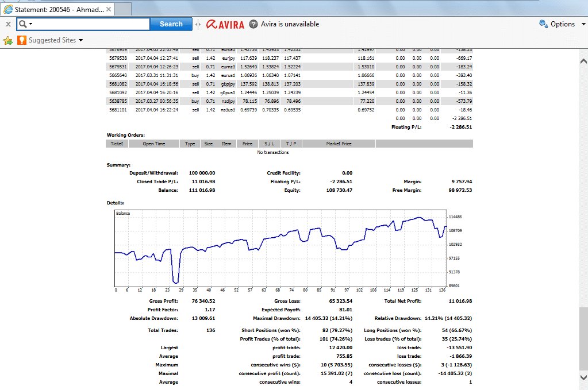The image size is (588, 390).
Task: Click the magnifier search icon in the toolbar
Action: 23,24
